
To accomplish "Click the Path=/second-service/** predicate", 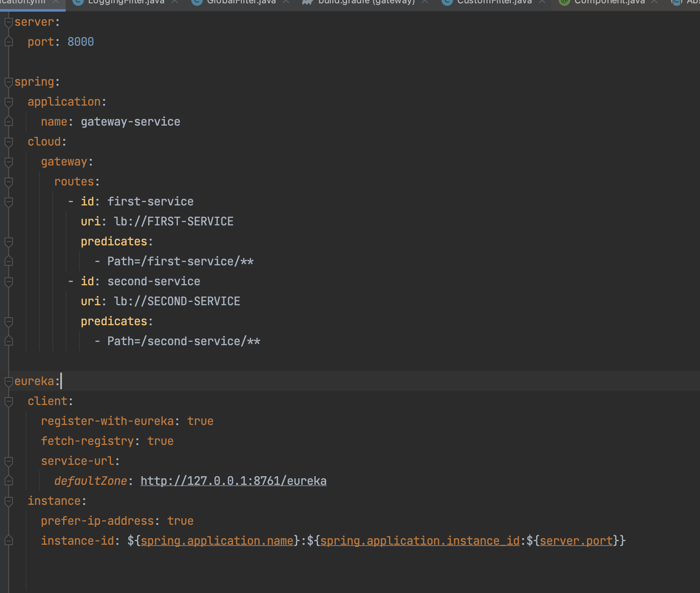I will click(x=184, y=341).
